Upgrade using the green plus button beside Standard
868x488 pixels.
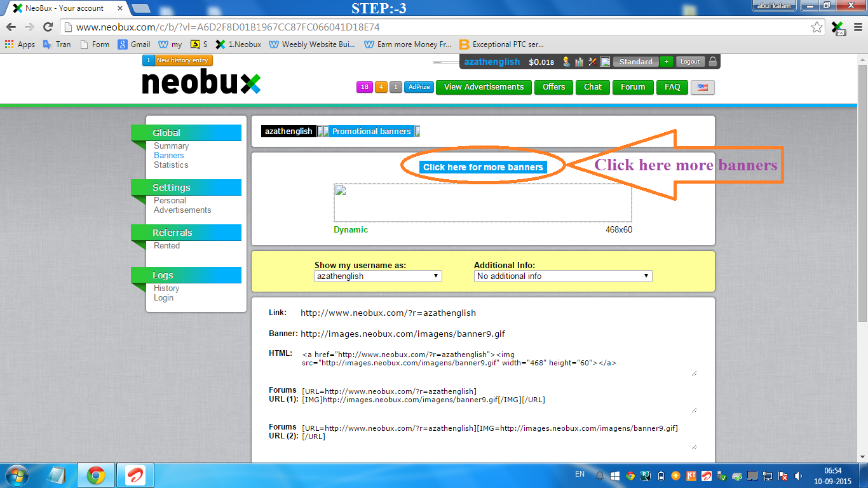click(666, 62)
